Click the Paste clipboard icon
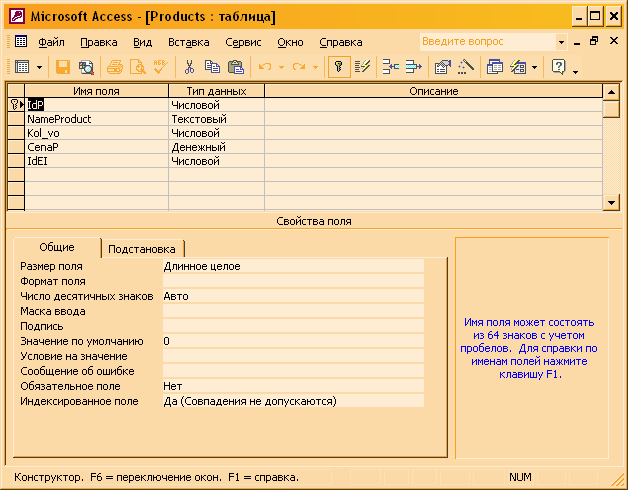Viewport: 628px width, 490px height. [x=236, y=67]
